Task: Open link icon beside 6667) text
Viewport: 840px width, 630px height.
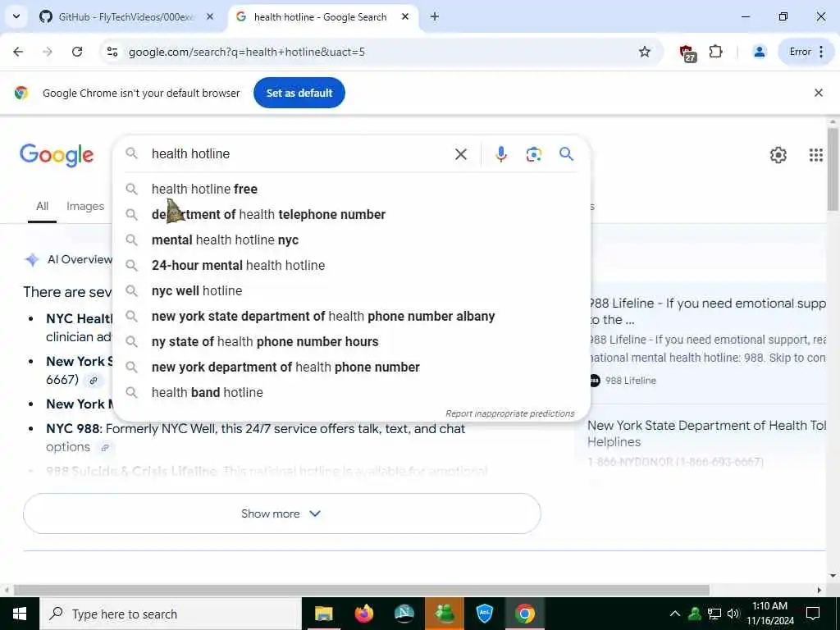Action: (94, 381)
